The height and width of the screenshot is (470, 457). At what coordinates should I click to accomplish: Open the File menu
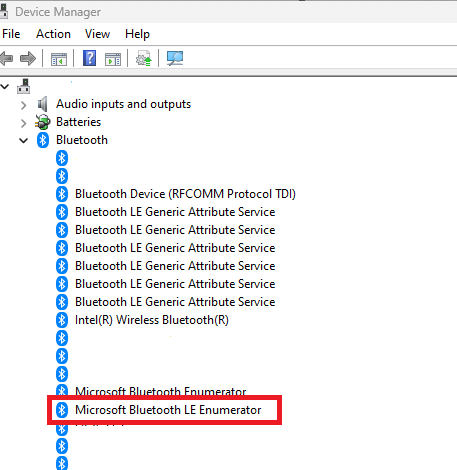click(x=11, y=34)
